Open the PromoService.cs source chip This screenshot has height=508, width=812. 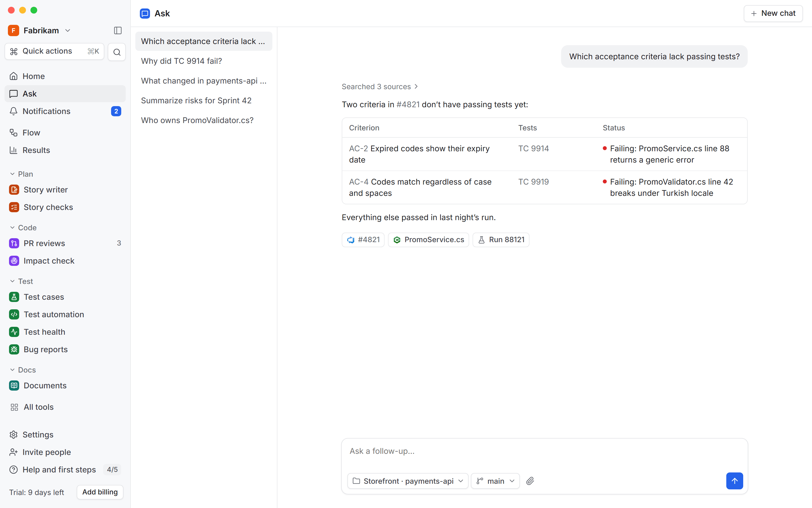[429, 240]
